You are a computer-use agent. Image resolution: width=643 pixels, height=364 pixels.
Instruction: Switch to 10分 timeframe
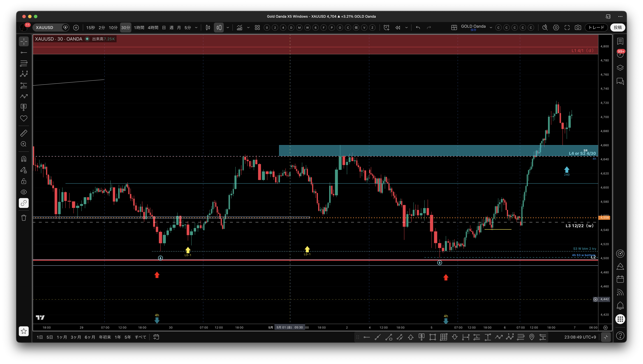113,28
